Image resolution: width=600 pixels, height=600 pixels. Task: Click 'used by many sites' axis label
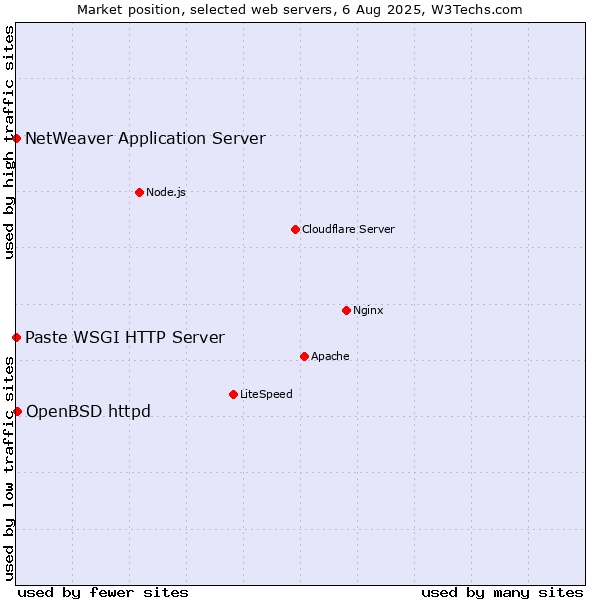pyautogui.click(x=502, y=593)
